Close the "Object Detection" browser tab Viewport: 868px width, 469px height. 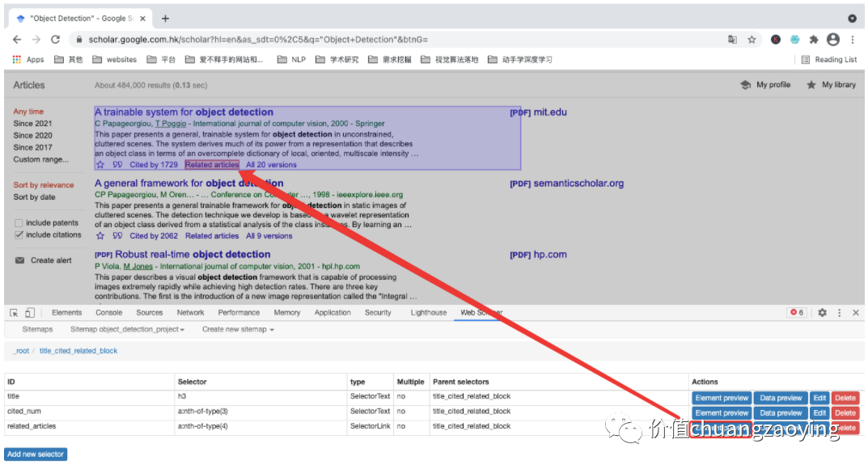point(143,19)
